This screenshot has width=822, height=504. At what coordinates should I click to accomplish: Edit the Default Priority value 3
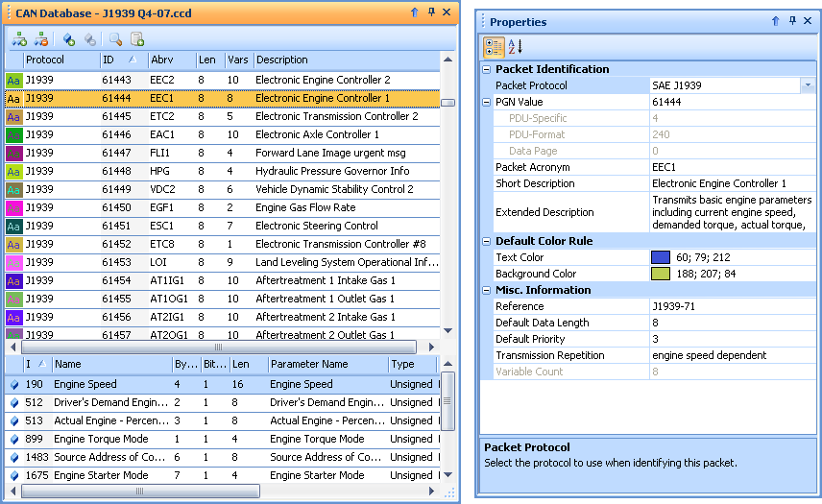(x=733, y=339)
